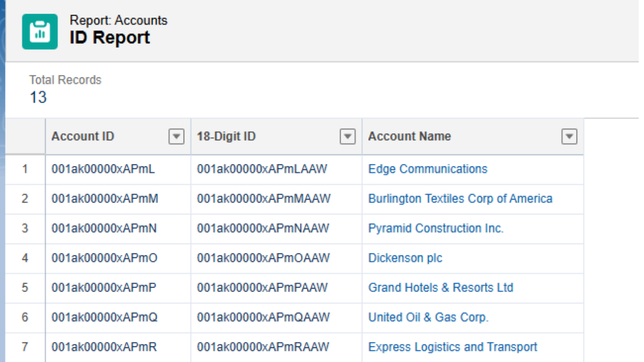This screenshot has height=362, width=644.
Task: Open Burlington Textiles Corp of America link
Action: click(x=460, y=199)
